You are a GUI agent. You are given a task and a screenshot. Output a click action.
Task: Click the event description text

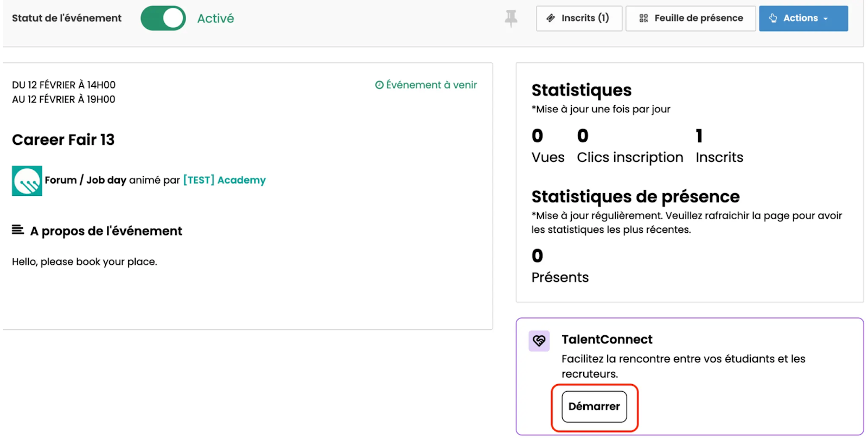click(85, 262)
